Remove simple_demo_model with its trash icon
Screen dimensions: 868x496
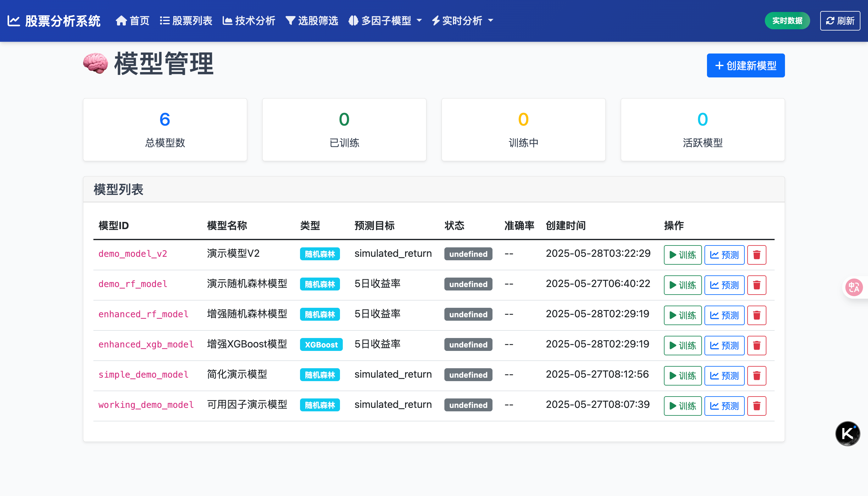pyautogui.click(x=756, y=376)
